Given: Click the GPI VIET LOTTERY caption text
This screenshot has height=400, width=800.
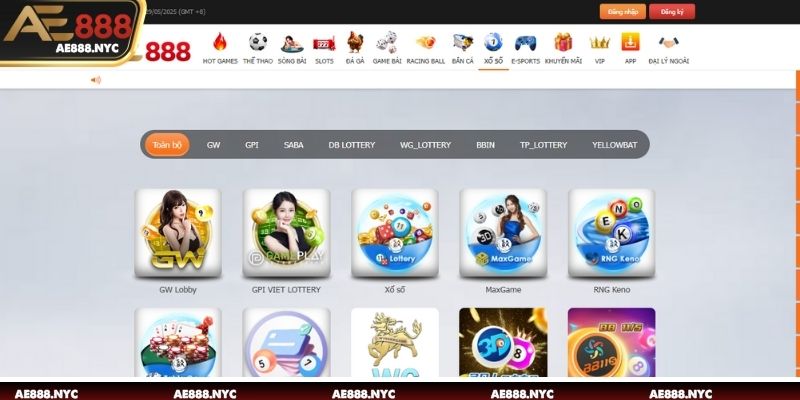Looking at the screenshot, I should point(286,289).
